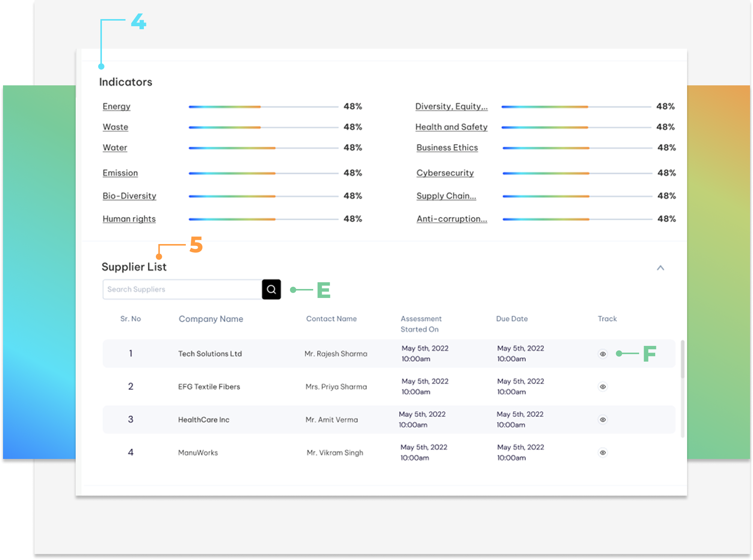This screenshot has height=560, width=753.
Task: Click the Search Suppliers input field
Action: (x=182, y=289)
